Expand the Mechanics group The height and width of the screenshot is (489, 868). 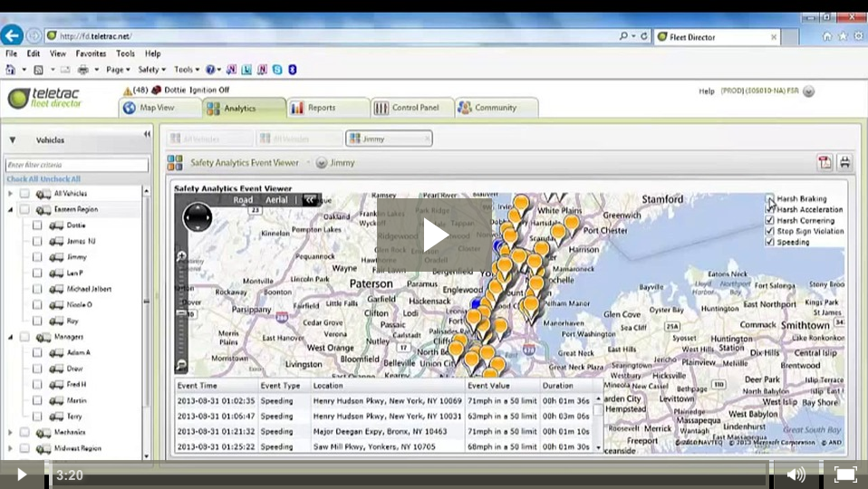pyautogui.click(x=10, y=433)
